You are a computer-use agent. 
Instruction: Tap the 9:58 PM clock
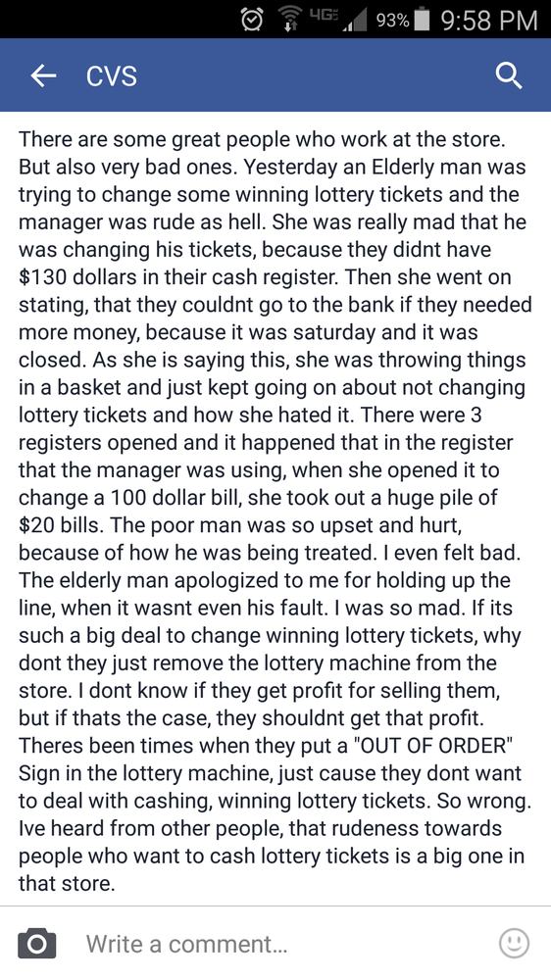(x=489, y=20)
